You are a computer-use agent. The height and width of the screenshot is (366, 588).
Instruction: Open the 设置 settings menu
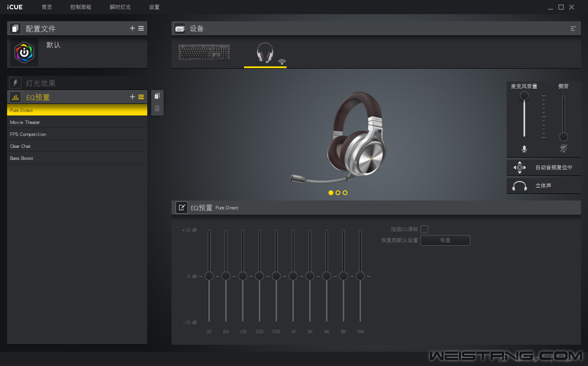coord(154,7)
